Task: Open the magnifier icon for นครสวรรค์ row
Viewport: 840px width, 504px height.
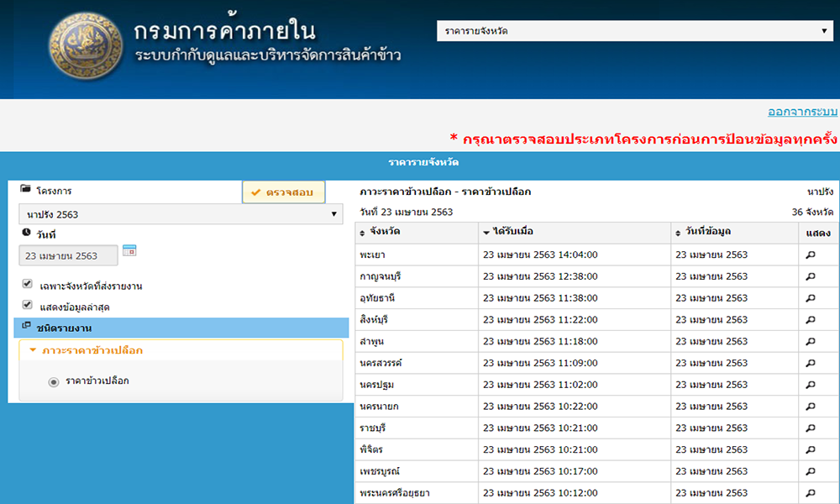Action: pyautogui.click(x=811, y=363)
